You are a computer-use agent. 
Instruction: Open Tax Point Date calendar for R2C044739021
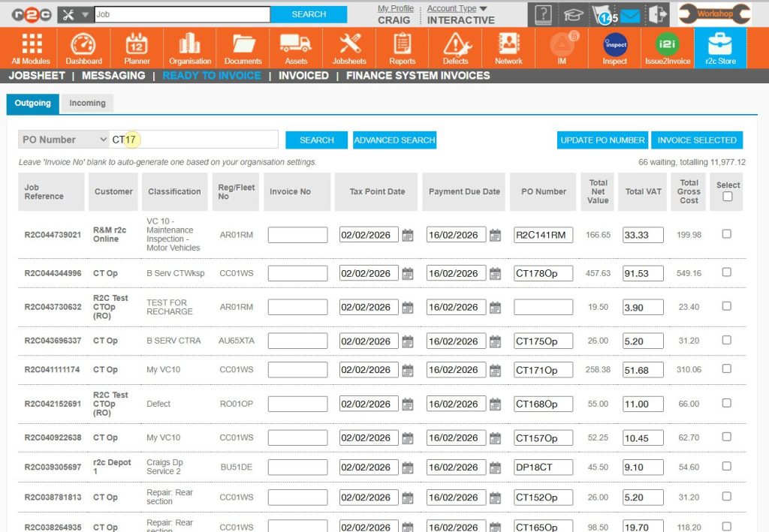coord(408,236)
